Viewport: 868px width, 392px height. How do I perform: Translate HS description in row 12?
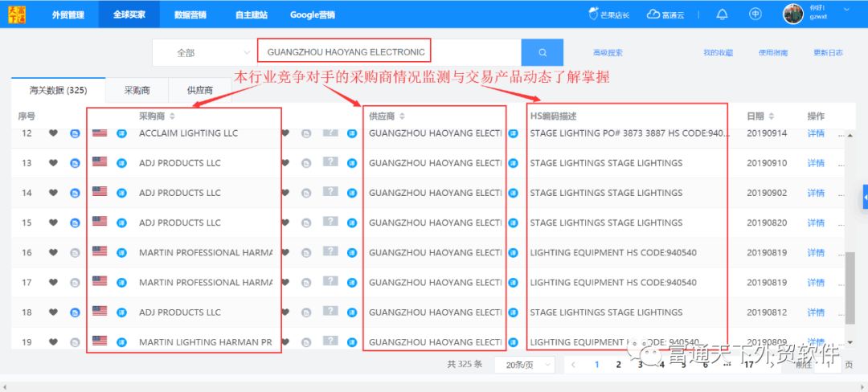(x=513, y=133)
